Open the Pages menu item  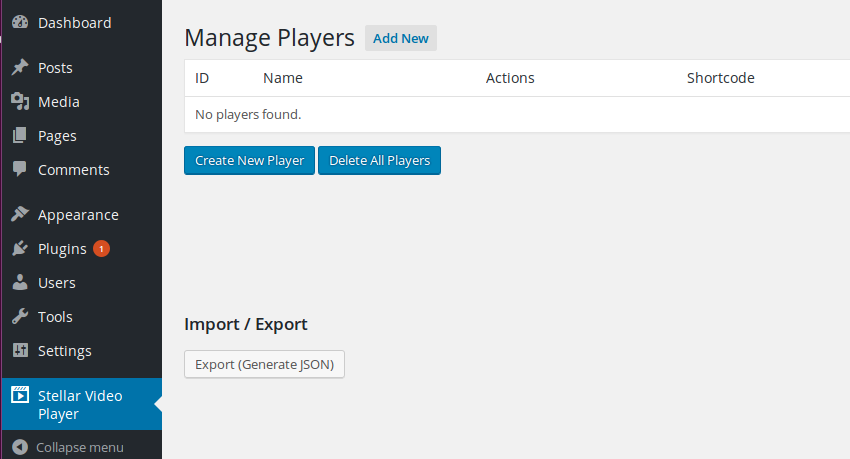click(x=57, y=136)
